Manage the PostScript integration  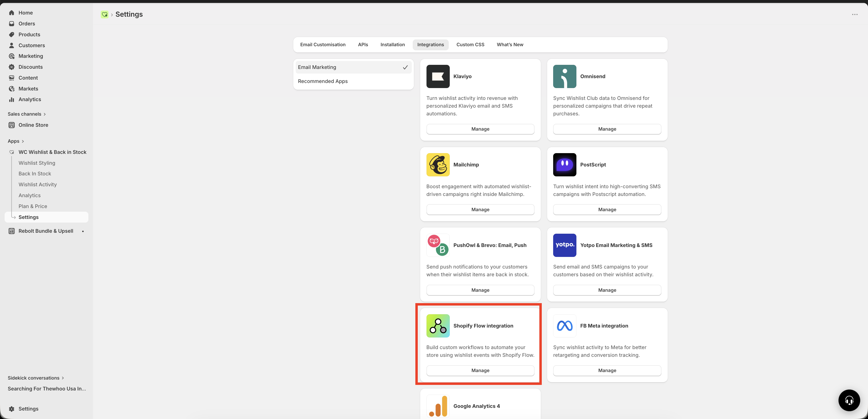607,209
